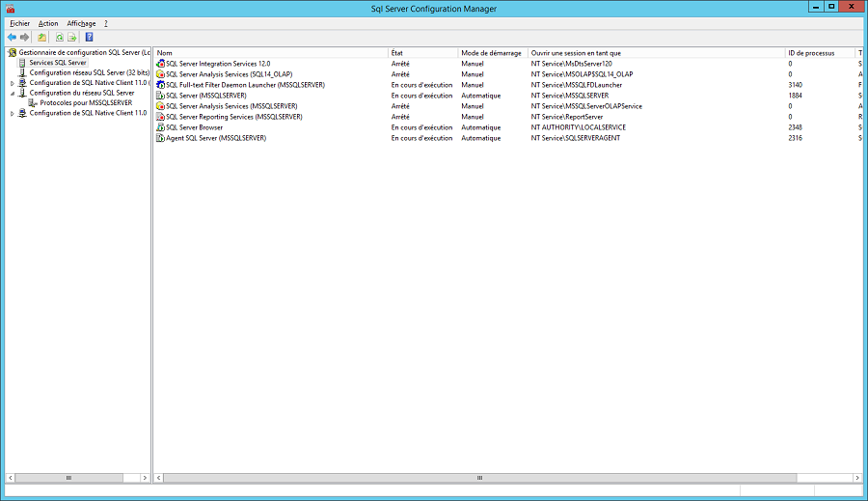Click the services list horizontal scrollbar thumb
Screen dimensions: 868x501
(x=480, y=478)
